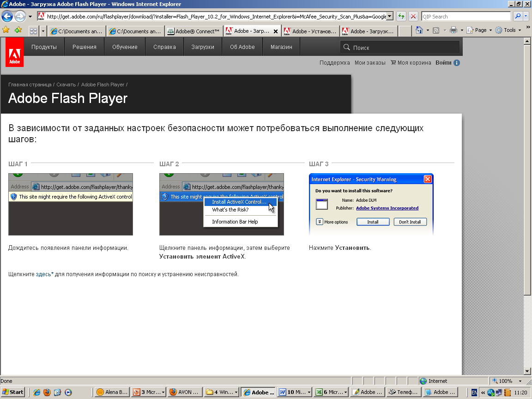Open the tab list dropdown arrow
Screen dimensions: 532x399
coord(43,31)
